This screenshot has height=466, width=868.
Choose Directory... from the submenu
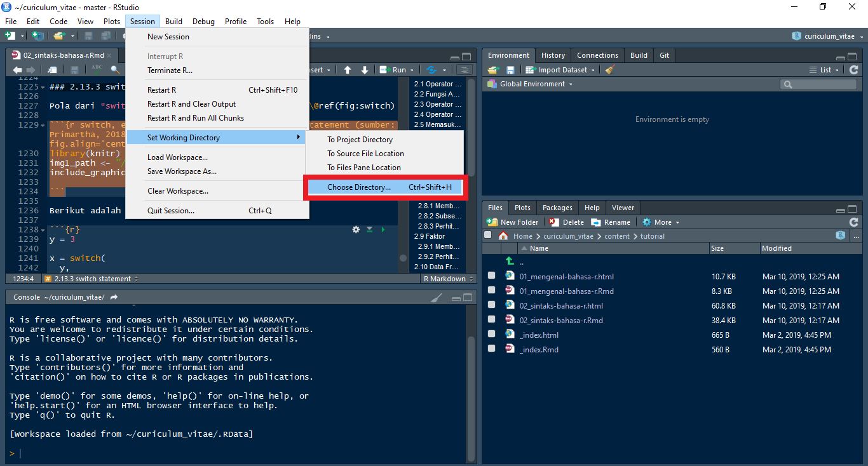(359, 187)
